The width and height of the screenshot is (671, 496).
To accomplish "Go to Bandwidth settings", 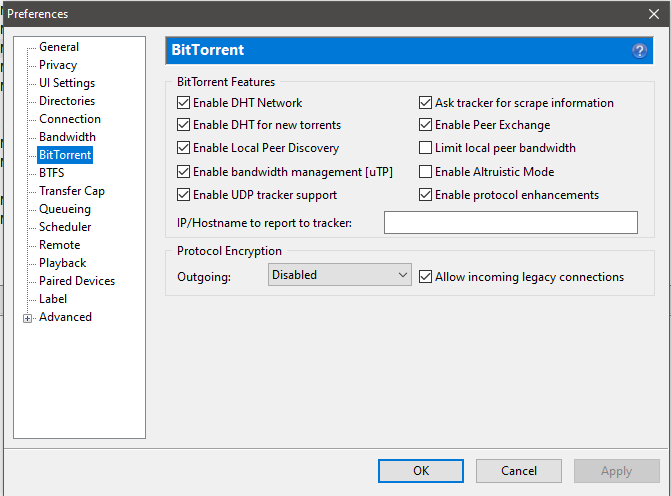I will point(67,137).
